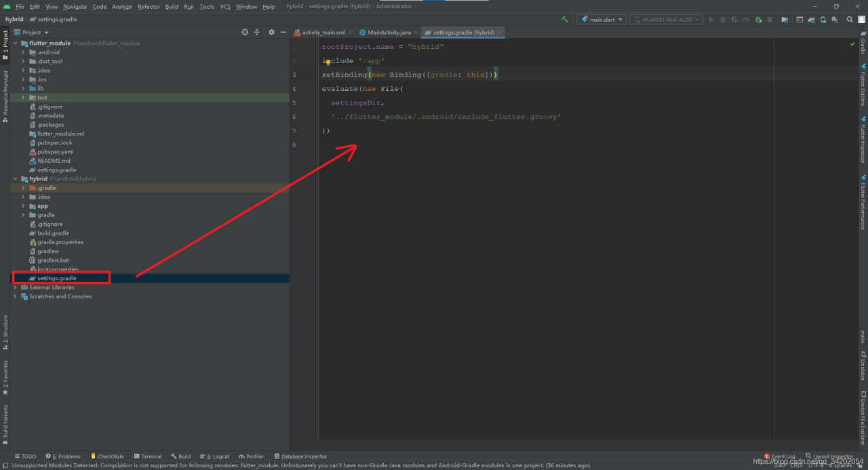The width and height of the screenshot is (868, 470).
Task: Toggle the Flutter Outline side panel
Action: click(x=863, y=85)
